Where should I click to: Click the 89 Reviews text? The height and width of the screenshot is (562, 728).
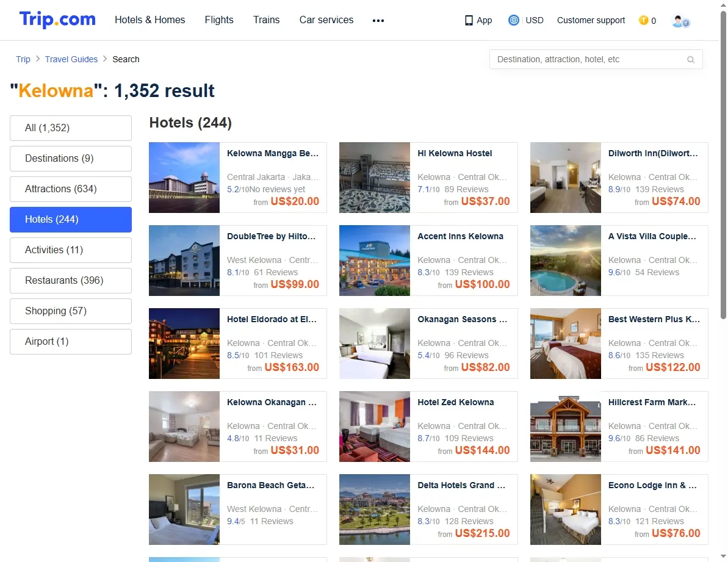click(466, 189)
